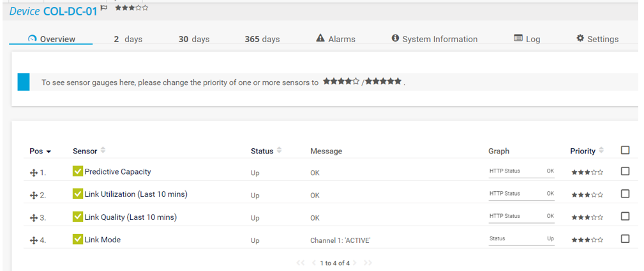Open the Link Mode sensor link
The width and height of the screenshot is (644, 271).
102,240
